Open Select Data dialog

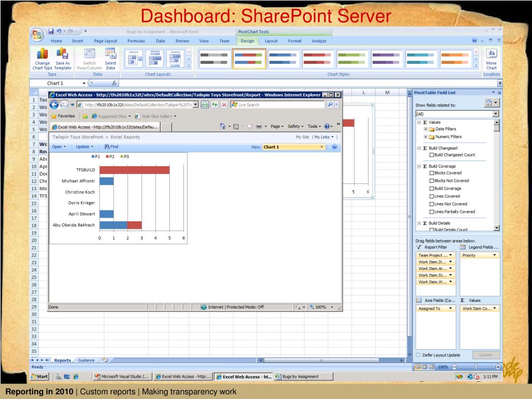(x=110, y=59)
